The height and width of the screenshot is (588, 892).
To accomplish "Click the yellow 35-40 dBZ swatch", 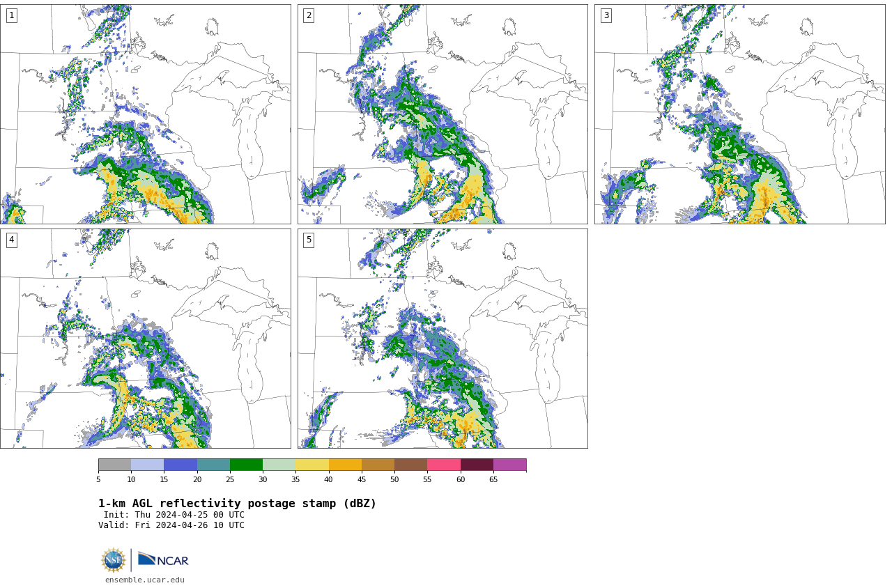I will [x=312, y=465].
